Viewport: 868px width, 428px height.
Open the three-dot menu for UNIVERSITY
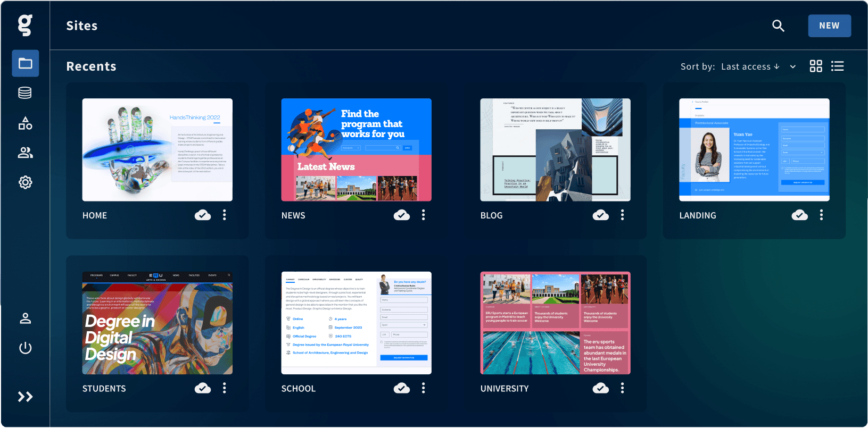(x=623, y=388)
